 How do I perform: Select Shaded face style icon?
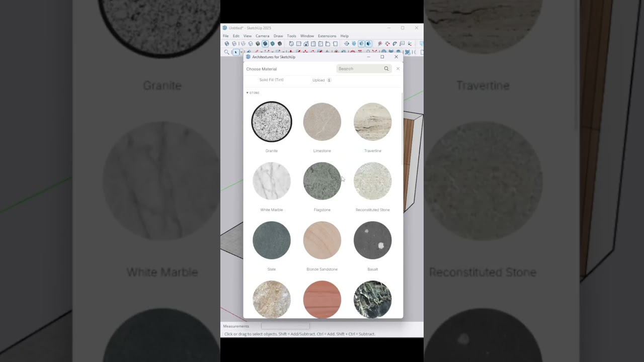pyautogui.click(x=258, y=44)
